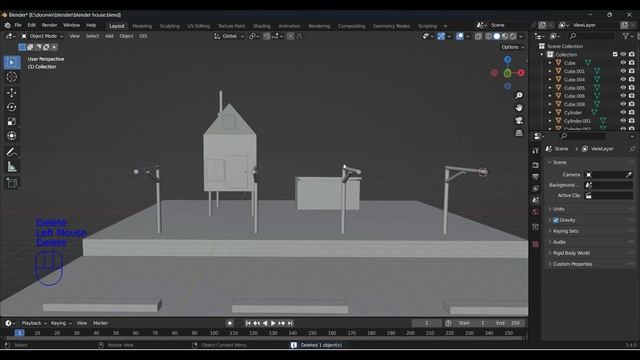Select the Annotate tool
The image size is (640, 360).
[12, 152]
